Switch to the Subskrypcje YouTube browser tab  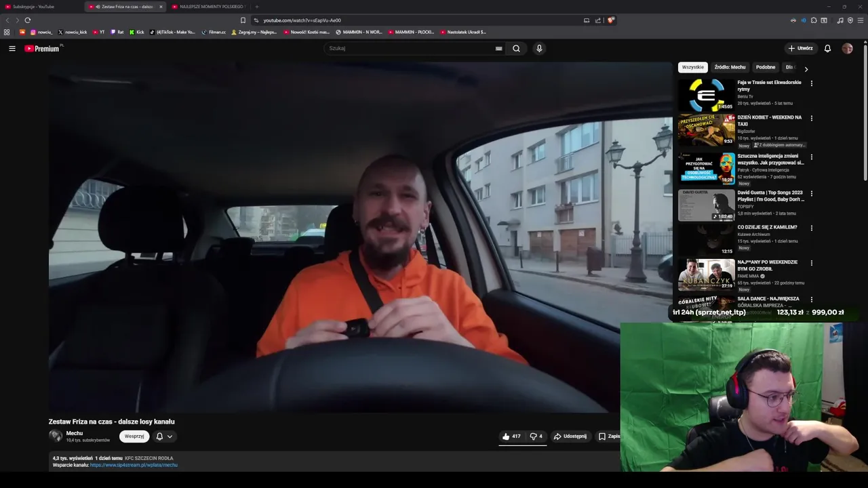click(x=42, y=7)
